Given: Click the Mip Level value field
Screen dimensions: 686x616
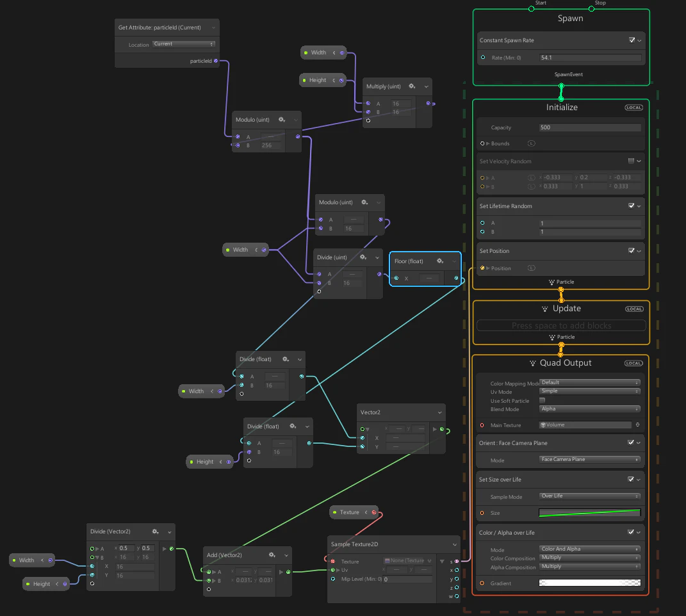Looking at the screenshot, I should [408, 580].
